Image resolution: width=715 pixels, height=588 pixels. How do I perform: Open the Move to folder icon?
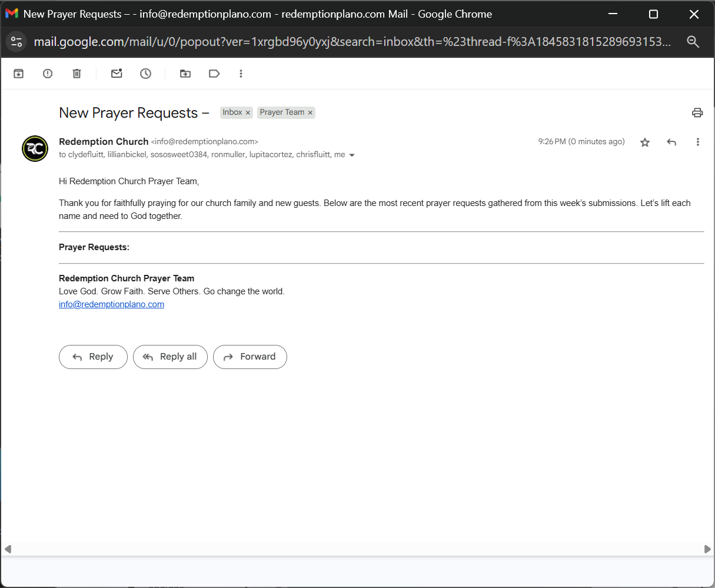tap(185, 74)
